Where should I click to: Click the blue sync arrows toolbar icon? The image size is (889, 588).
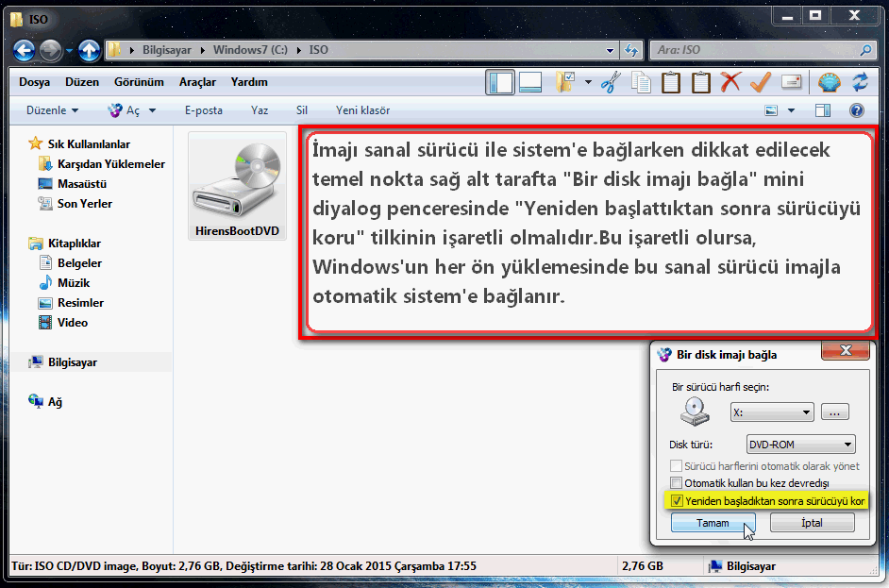coord(860,82)
